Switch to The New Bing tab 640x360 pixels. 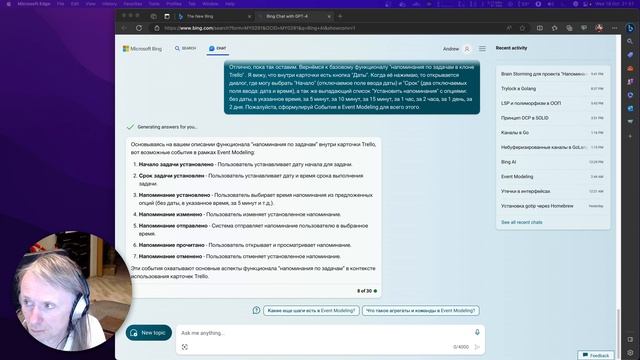[214, 16]
